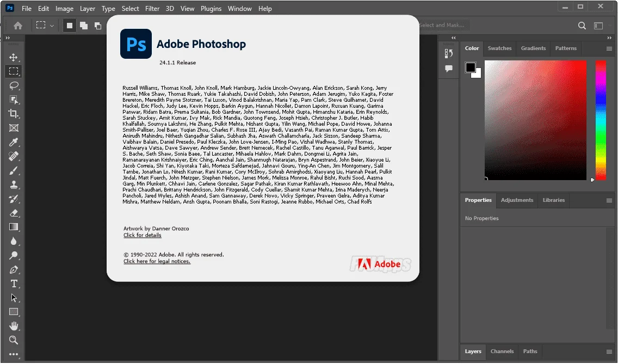Enable Add to selection mode button
Viewport: 618px width, 364px height.
pyautogui.click(x=84, y=26)
